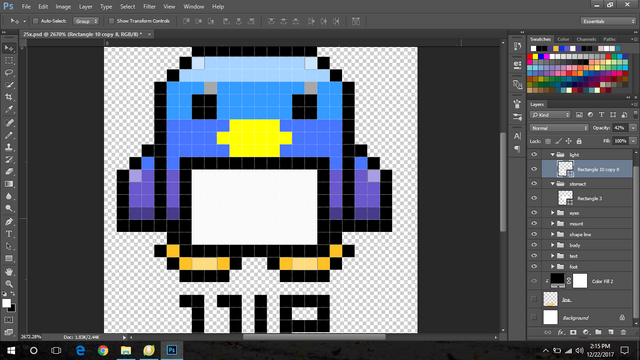Toggle Color Fill 2 layer visibility
This screenshot has width=640, height=360.
pos(534,281)
